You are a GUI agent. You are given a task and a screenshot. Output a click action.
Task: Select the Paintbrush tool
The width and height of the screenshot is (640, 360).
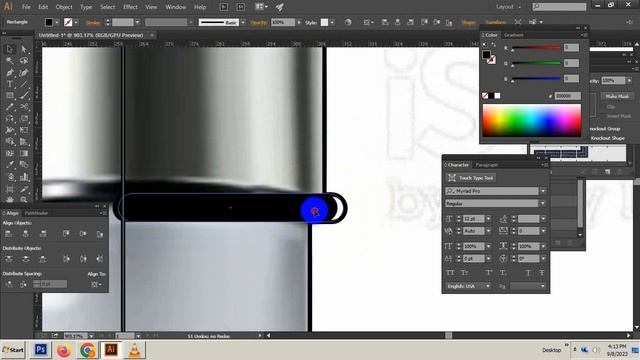(x=24, y=96)
